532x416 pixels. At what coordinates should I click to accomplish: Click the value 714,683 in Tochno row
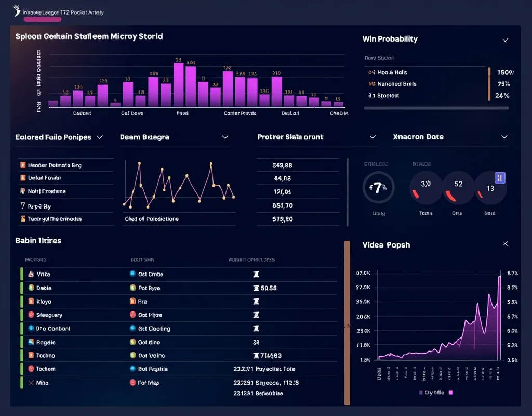pyautogui.click(x=271, y=356)
